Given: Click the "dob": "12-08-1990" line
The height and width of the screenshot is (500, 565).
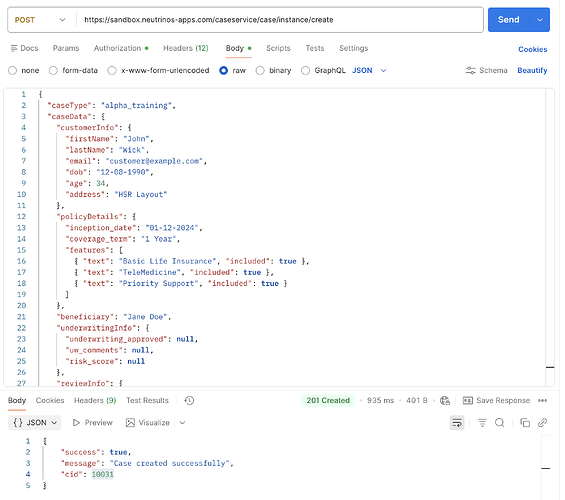Looking at the screenshot, I should click(x=109, y=173).
